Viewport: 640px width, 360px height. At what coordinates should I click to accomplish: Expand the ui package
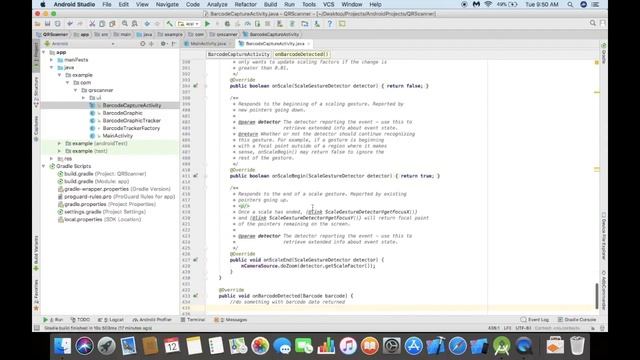click(84, 98)
